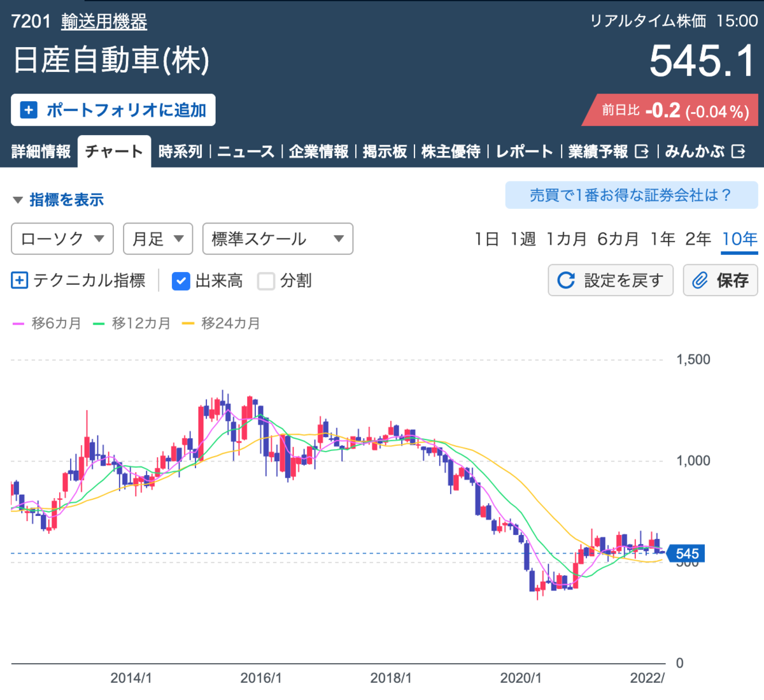Click the 1,500 price axis label
The image size is (764, 700).
click(x=693, y=359)
